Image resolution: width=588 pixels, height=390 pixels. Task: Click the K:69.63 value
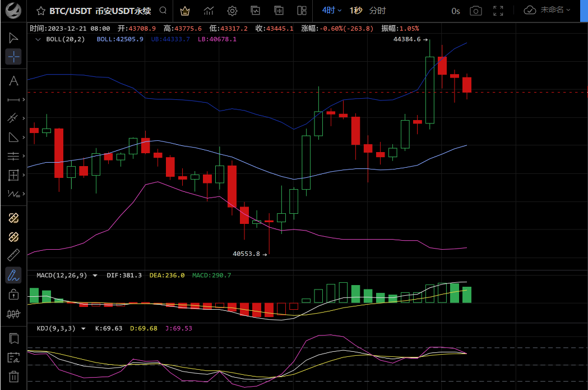[x=109, y=328]
